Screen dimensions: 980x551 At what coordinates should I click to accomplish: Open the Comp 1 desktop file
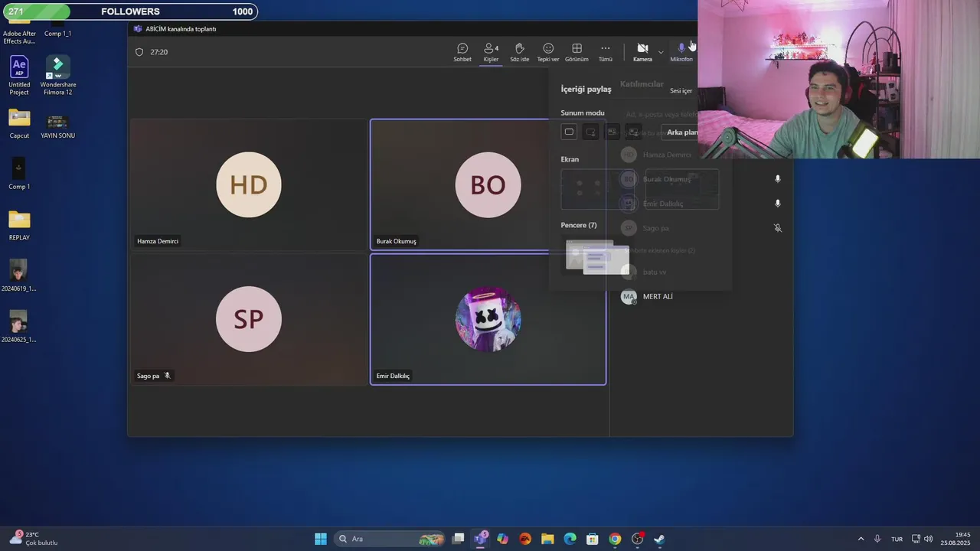pyautogui.click(x=19, y=174)
